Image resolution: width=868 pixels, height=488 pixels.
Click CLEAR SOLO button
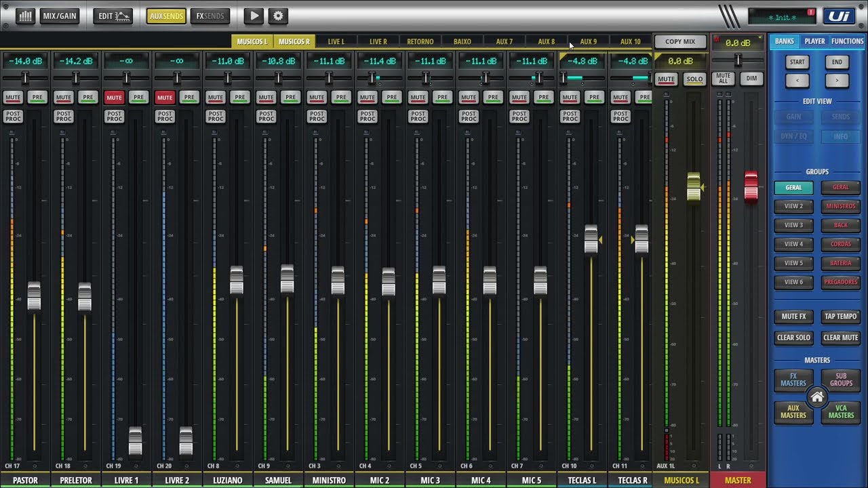click(793, 338)
